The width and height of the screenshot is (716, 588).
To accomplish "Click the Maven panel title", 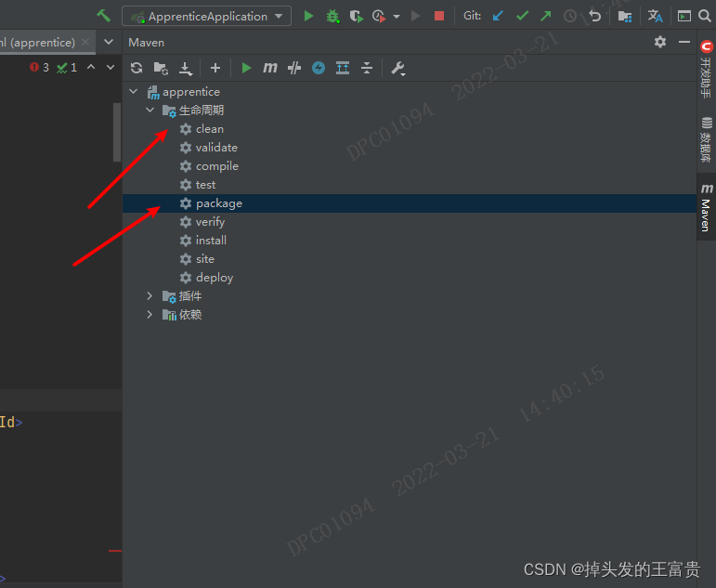I will [x=146, y=43].
